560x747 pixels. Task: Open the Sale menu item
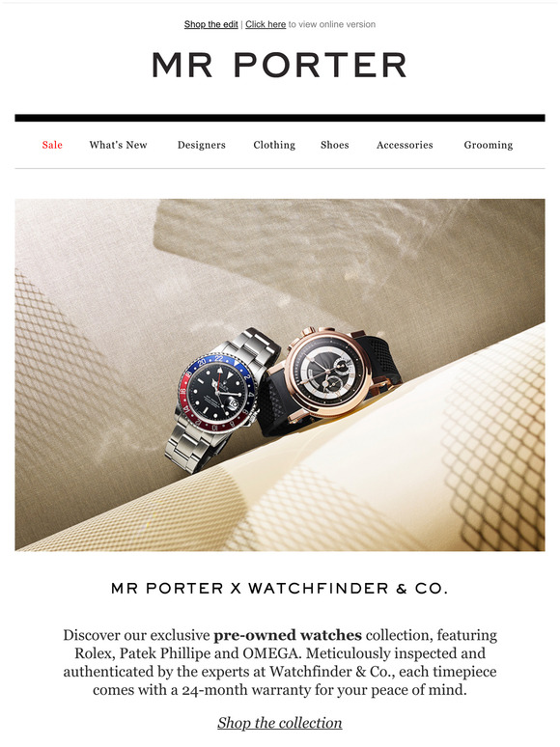click(x=52, y=145)
